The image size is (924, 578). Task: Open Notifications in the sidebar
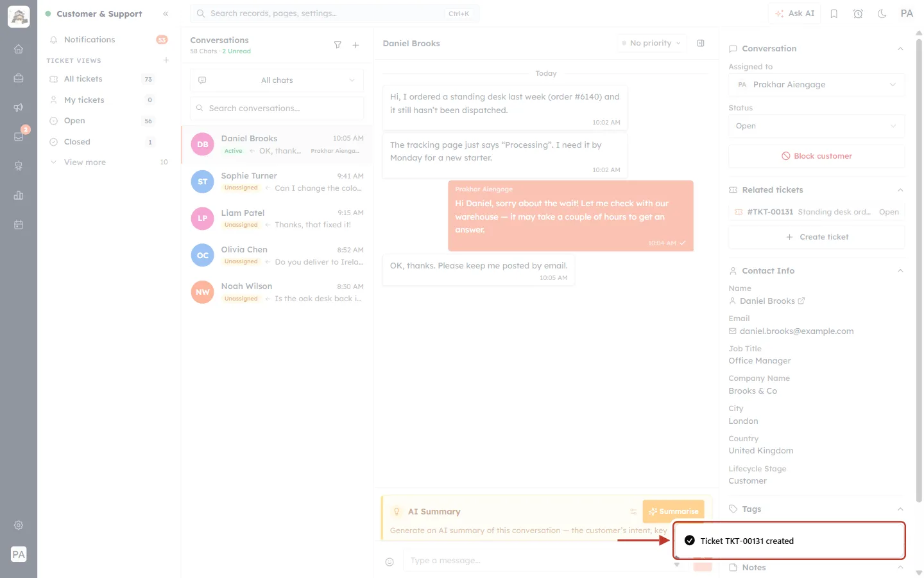click(109, 40)
